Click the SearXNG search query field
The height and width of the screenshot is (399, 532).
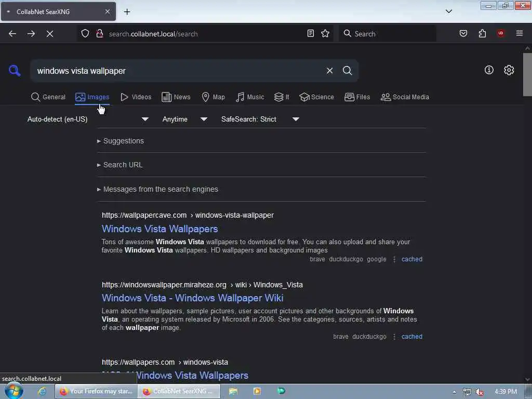point(178,71)
